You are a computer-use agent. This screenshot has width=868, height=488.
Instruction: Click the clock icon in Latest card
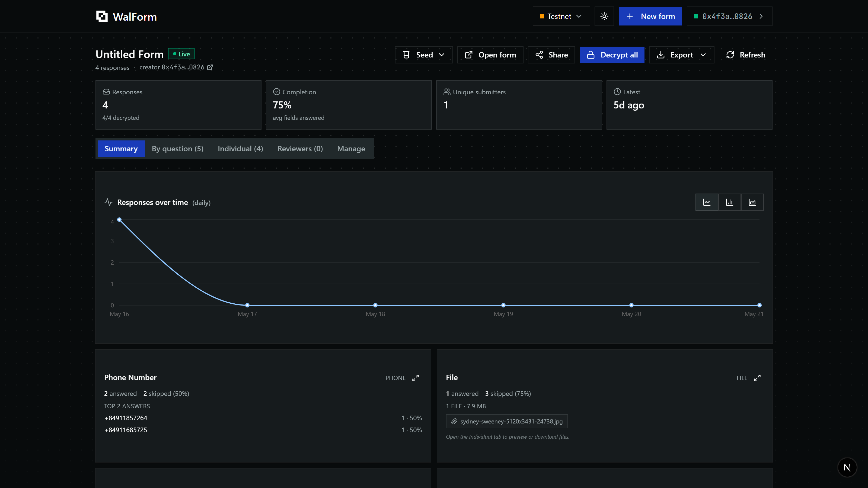tap(617, 92)
